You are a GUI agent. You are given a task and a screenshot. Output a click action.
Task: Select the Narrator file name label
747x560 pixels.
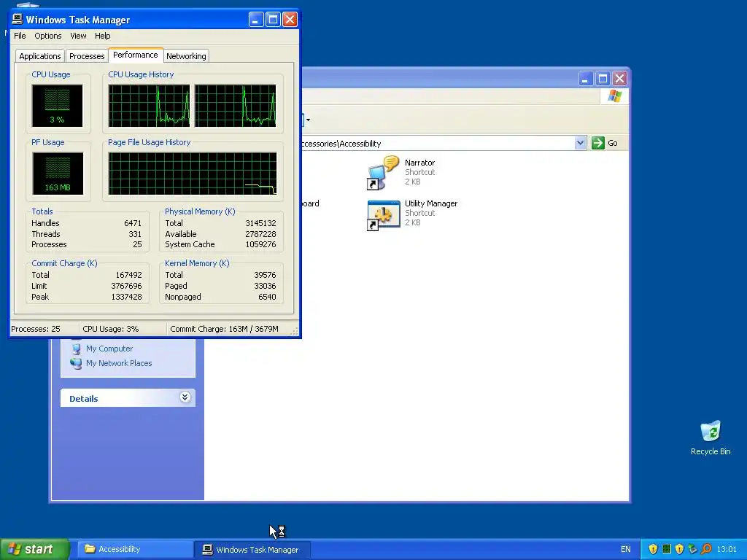tap(419, 163)
